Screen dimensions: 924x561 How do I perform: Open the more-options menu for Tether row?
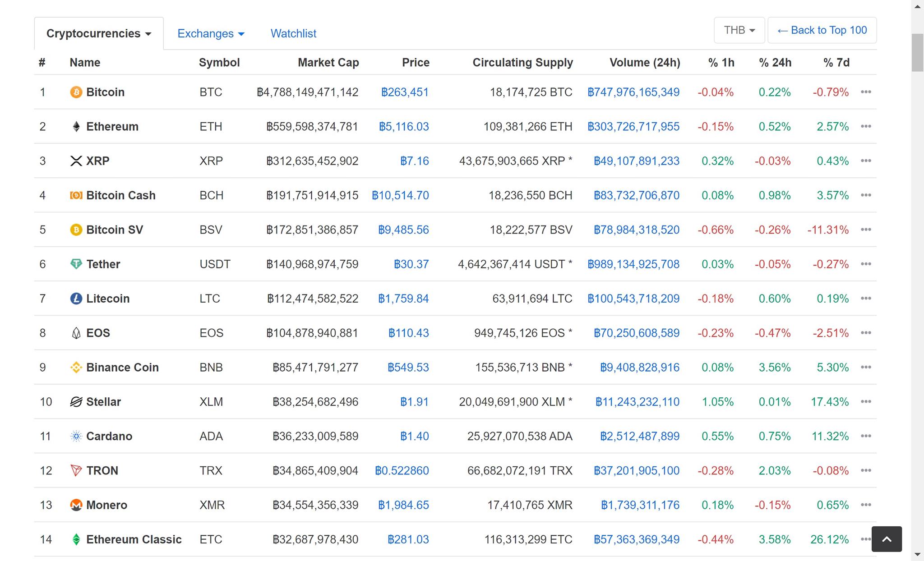pyautogui.click(x=866, y=264)
